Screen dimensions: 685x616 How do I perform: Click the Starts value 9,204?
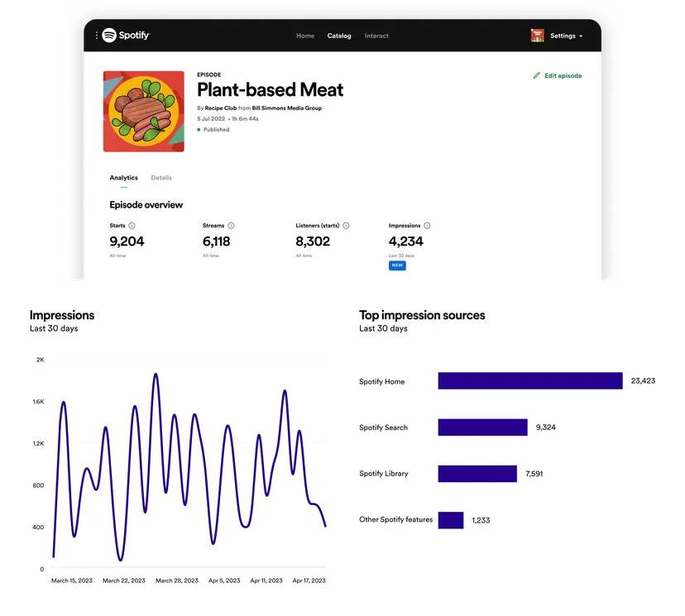(x=127, y=241)
